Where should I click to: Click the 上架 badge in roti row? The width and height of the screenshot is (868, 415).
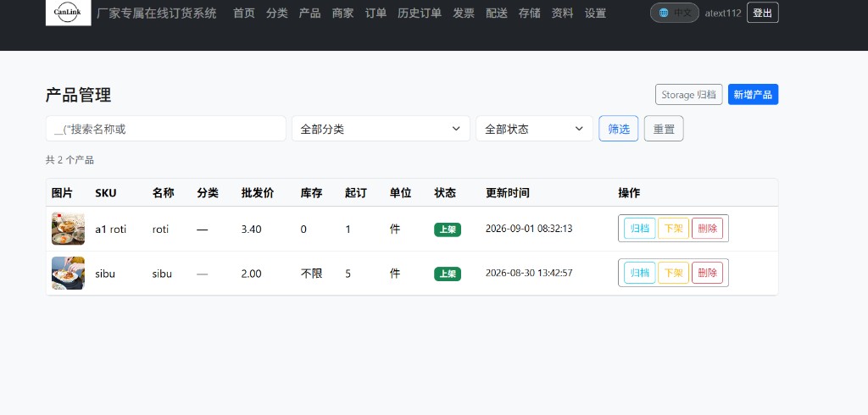(448, 229)
